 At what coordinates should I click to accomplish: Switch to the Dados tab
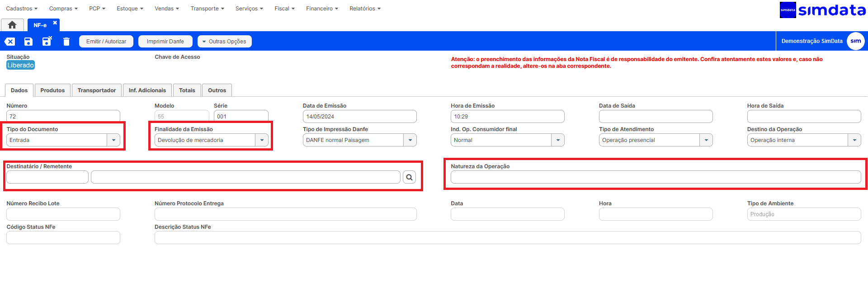point(19,90)
